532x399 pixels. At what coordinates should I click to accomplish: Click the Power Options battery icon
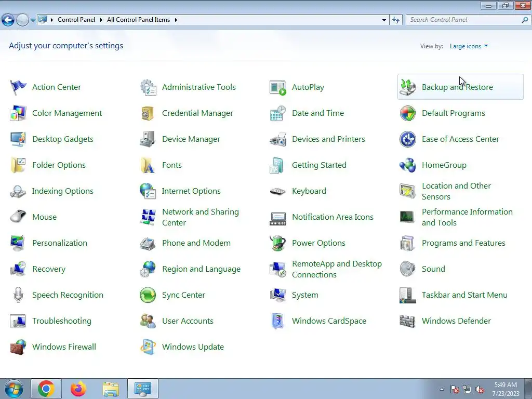(278, 243)
